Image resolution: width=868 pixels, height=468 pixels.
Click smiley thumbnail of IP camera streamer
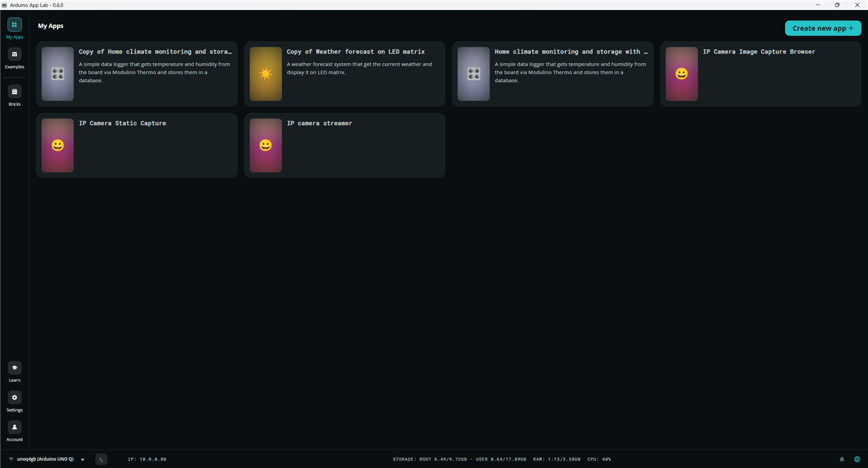coord(266,145)
